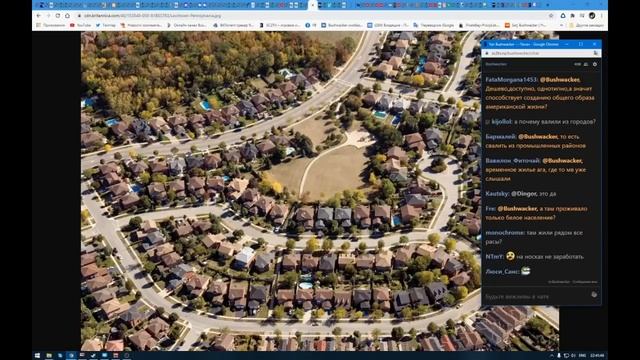Show hidden system tray icons
The height and width of the screenshot is (360, 640).
click(551, 356)
